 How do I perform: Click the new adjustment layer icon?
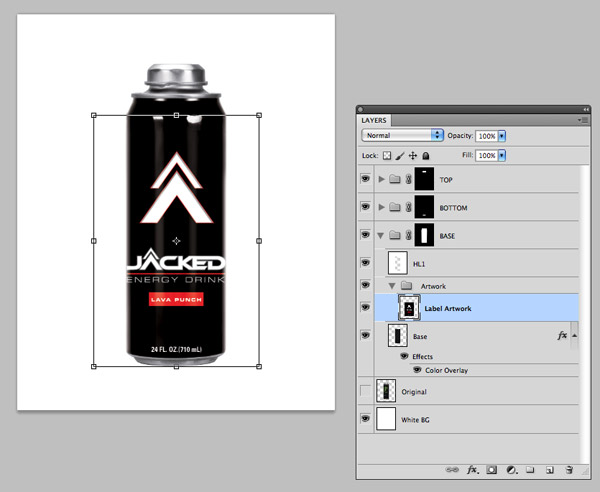[x=512, y=469]
